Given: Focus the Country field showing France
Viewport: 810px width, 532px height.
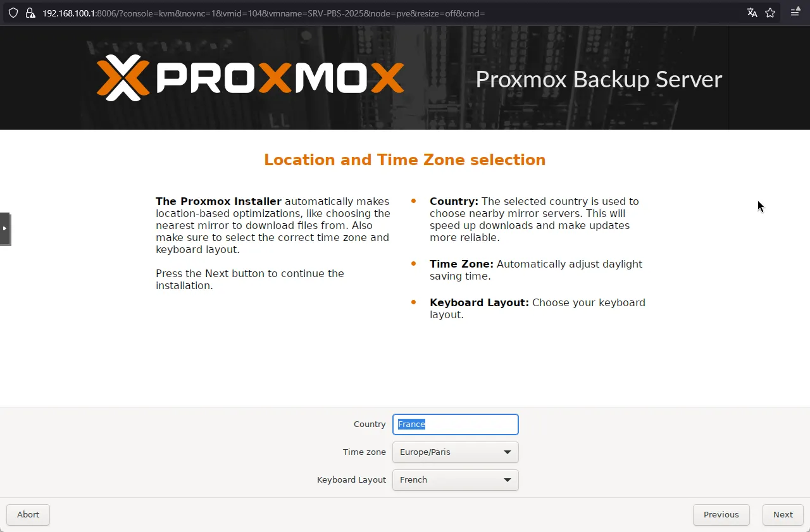Looking at the screenshot, I should coord(456,424).
